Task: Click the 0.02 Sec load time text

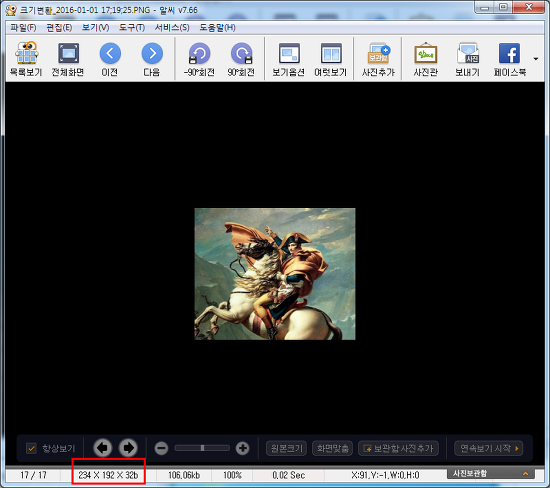Action: [x=288, y=475]
